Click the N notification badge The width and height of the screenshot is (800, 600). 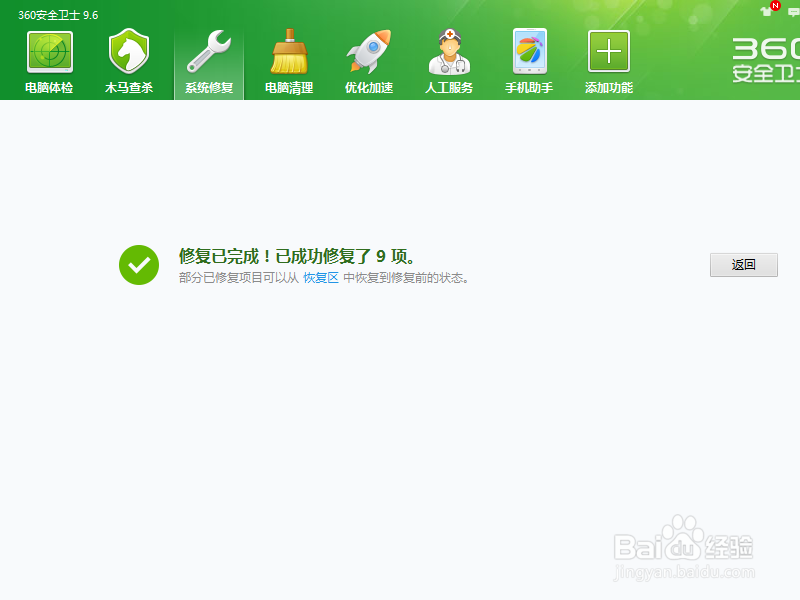click(x=775, y=6)
